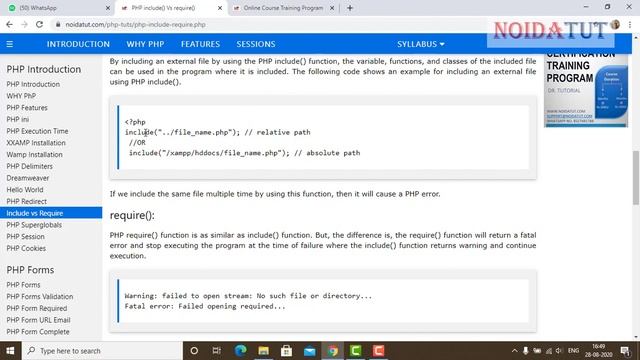Open a new tab with plus icon

(350, 8)
